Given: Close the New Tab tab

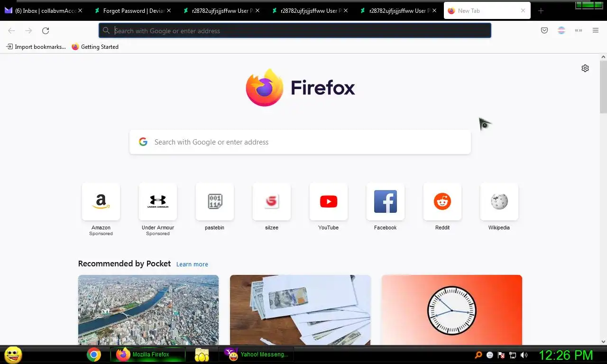Looking at the screenshot, I should pyautogui.click(x=523, y=10).
